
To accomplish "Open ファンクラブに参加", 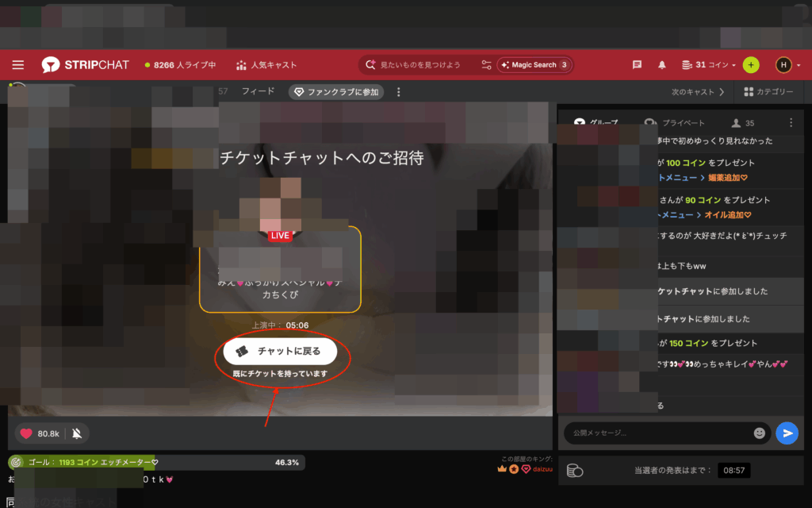I will pos(338,92).
